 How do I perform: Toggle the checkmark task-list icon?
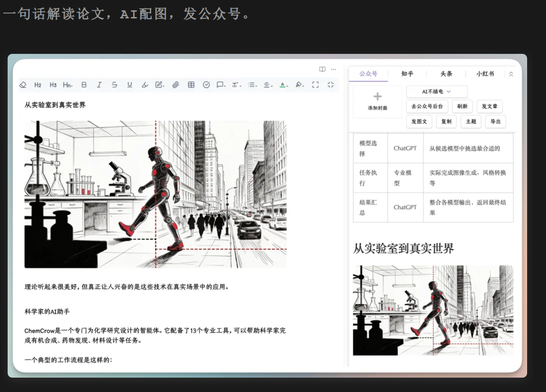pos(206,84)
